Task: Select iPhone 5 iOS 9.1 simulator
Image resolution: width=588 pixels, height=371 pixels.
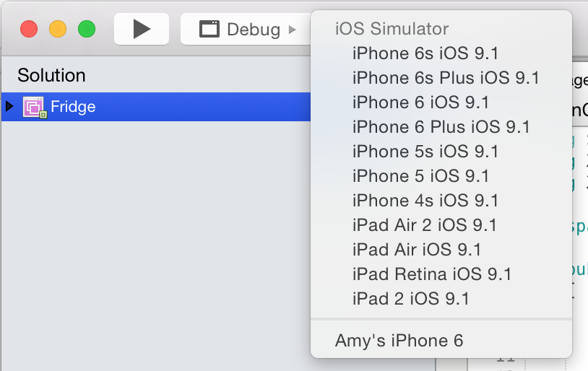Action: (441, 176)
